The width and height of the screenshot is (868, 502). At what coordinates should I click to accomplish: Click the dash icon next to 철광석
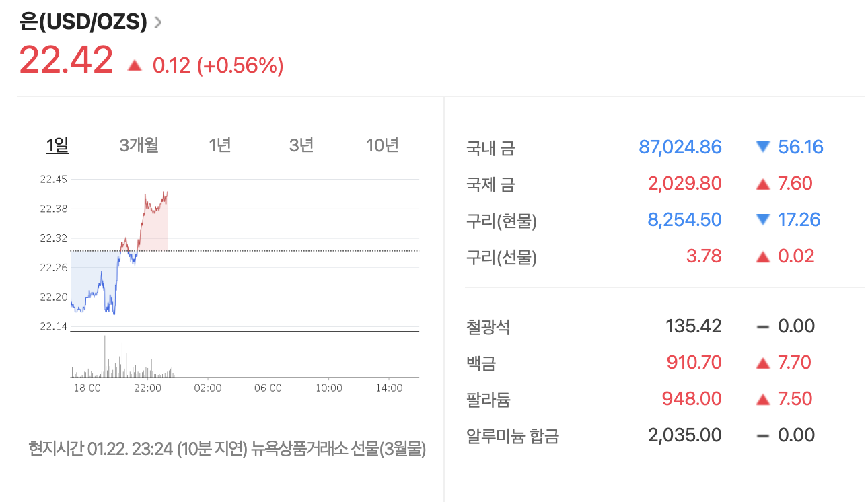pyautogui.click(x=763, y=326)
